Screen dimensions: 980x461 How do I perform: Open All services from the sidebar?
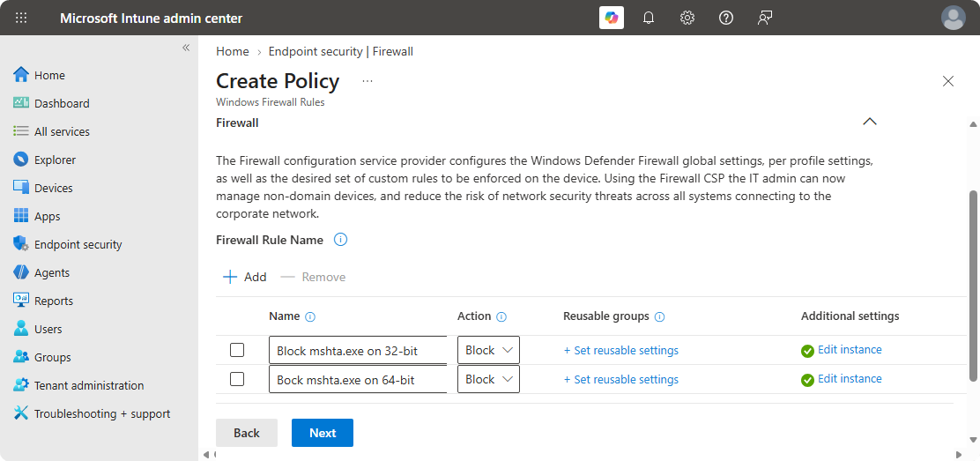62,131
